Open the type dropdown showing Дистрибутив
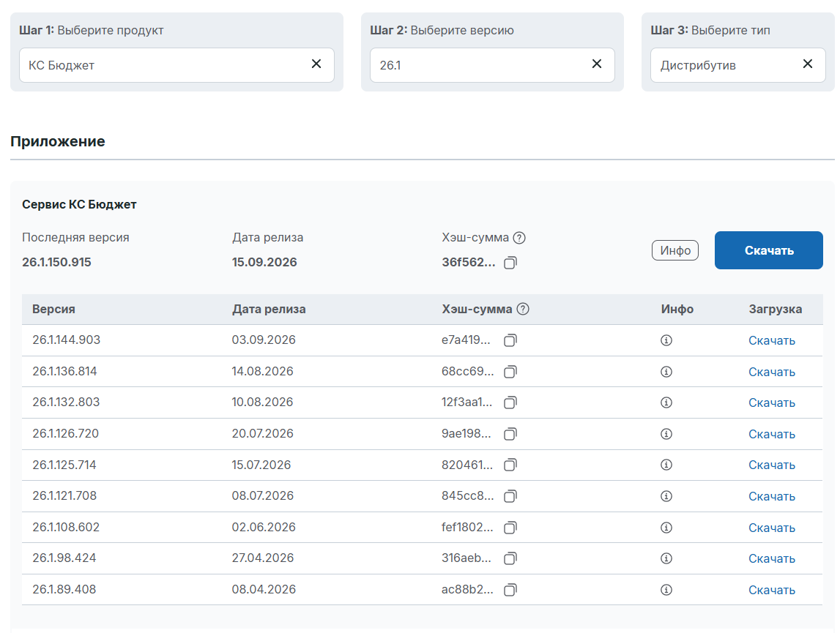Viewport: 840px width, 633px height. pos(737,65)
